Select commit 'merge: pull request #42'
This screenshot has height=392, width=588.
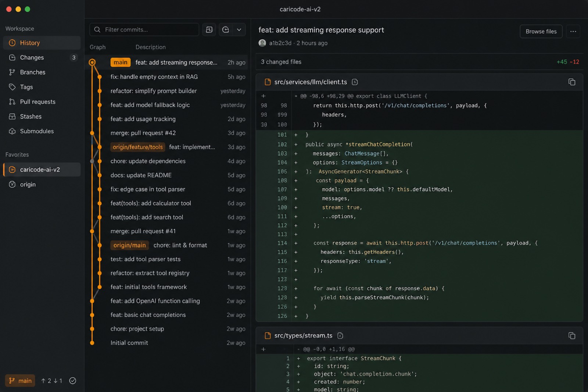pos(167,133)
